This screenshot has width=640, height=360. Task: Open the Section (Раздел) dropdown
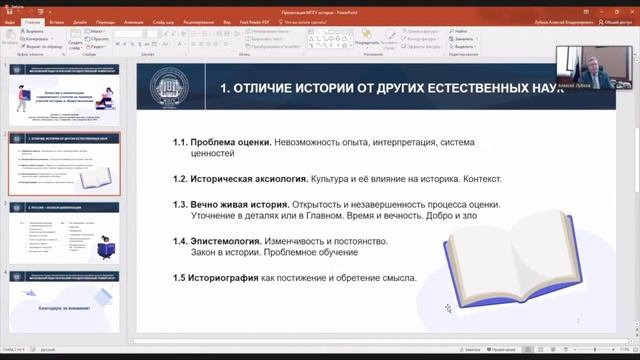(96, 47)
